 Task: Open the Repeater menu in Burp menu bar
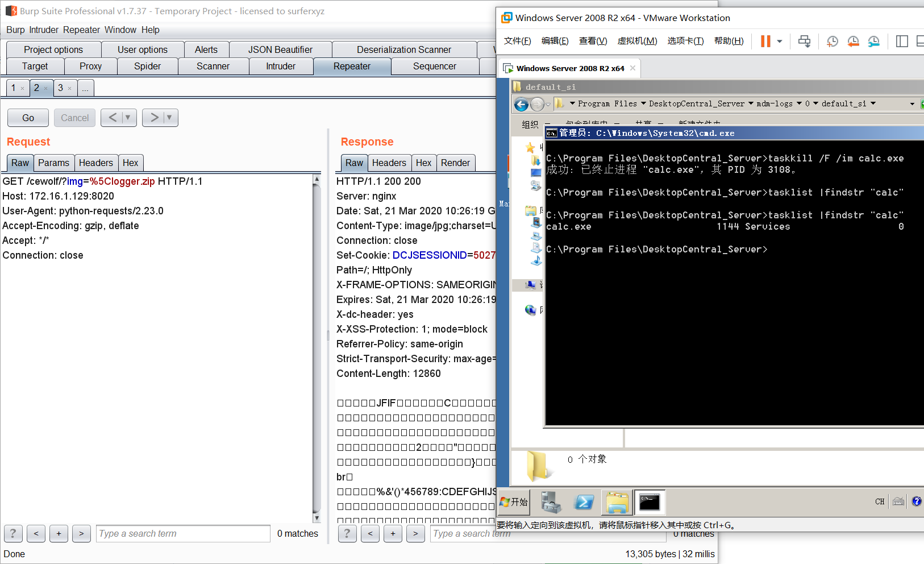(81, 30)
